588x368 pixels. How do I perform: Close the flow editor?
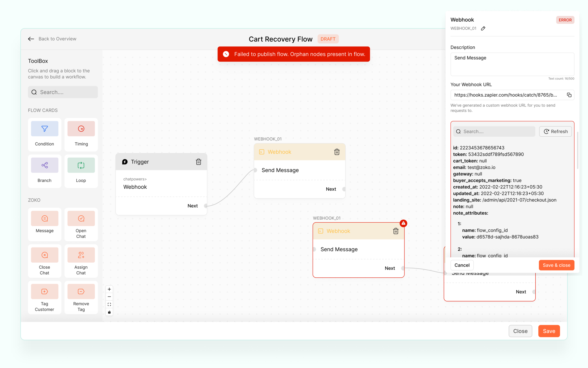(520, 331)
